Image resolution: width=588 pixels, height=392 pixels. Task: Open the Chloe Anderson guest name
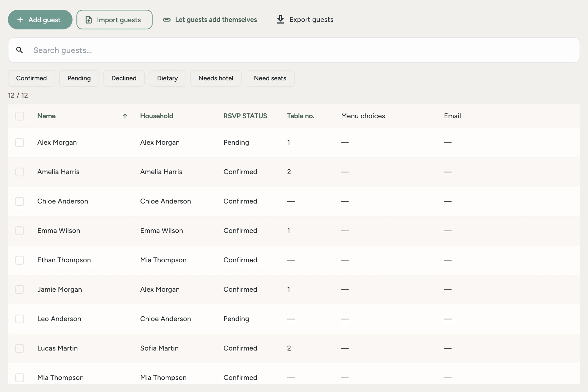pyautogui.click(x=63, y=201)
